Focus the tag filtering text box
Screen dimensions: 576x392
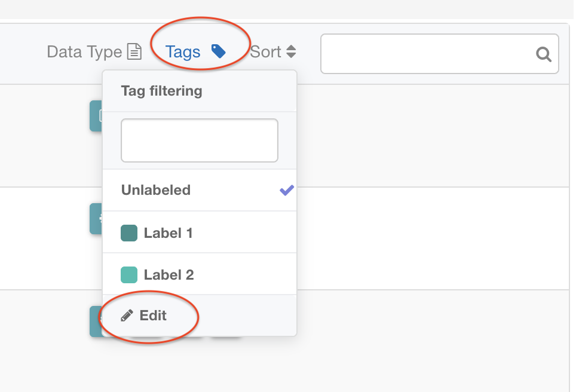tap(200, 140)
